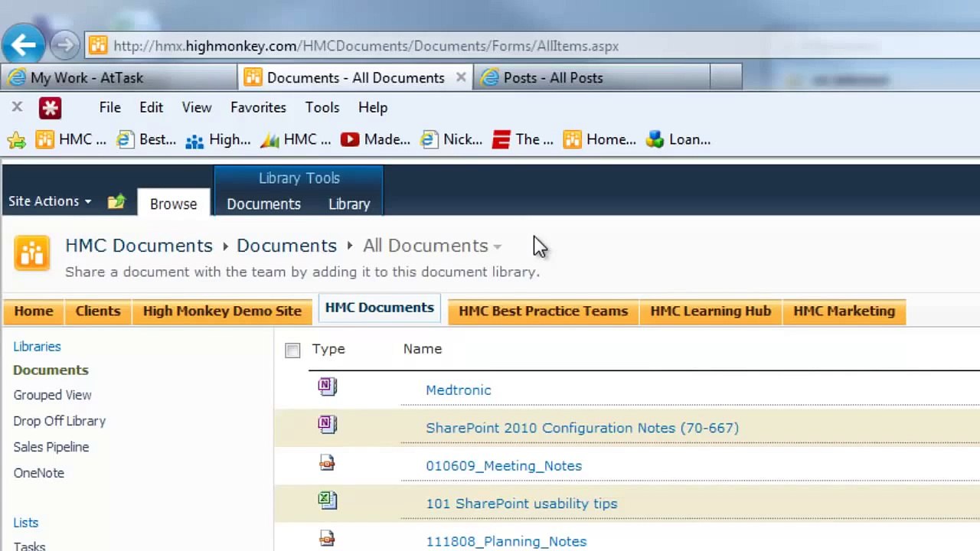Open the Libraries link in sidebar
This screenshot has height=551, width=980.
(x=37, y=347)
